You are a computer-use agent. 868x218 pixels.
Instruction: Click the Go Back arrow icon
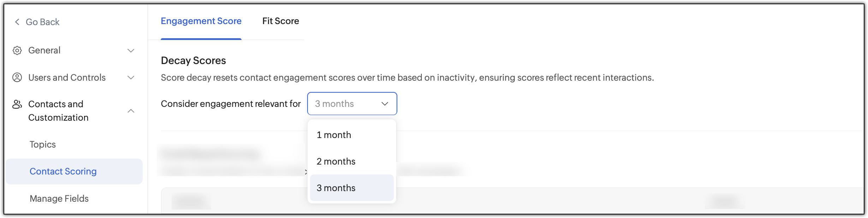[x=17, y=22]
